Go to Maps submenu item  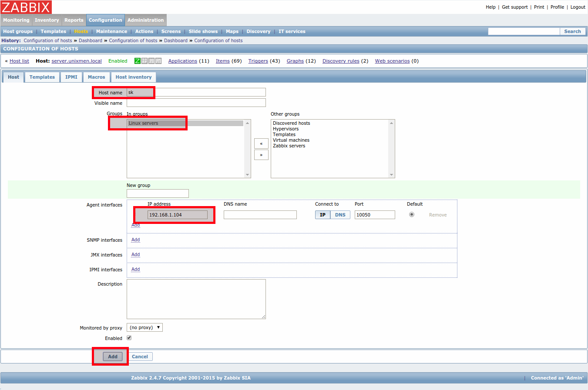232,31
